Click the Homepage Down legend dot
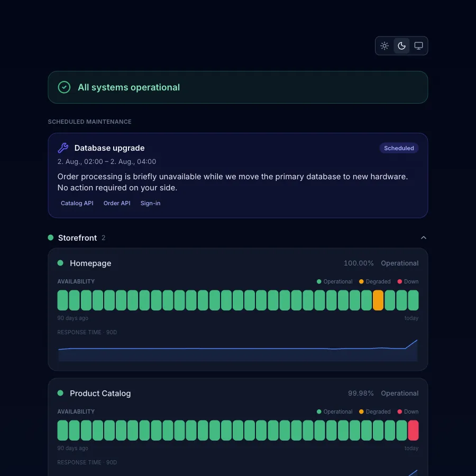The image size is (476, 476). [399, 281]
